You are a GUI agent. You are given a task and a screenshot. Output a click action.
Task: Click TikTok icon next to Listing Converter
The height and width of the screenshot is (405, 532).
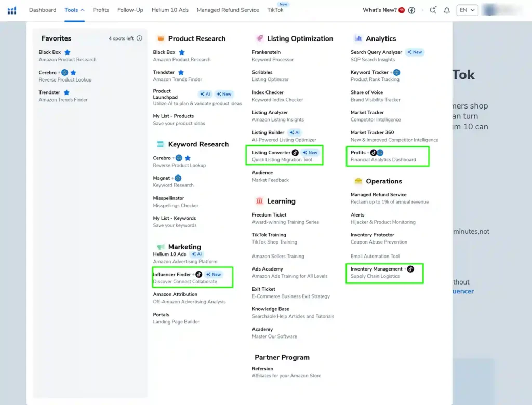point(295,153)
